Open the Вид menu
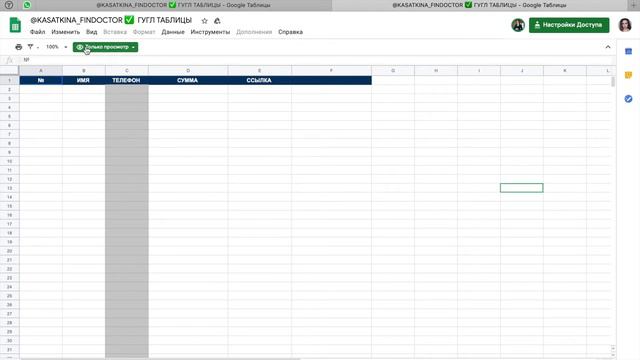 pos(91,32)
